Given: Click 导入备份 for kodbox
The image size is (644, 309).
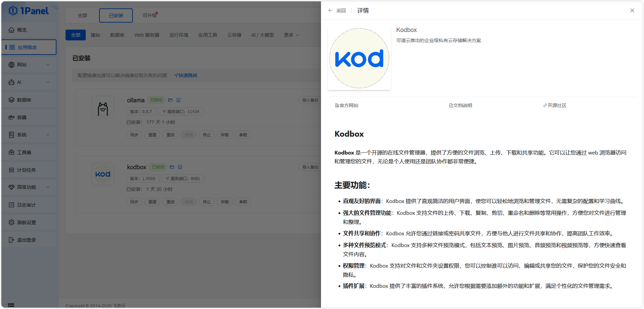Looking at the screenshot, I should (310, 167).
